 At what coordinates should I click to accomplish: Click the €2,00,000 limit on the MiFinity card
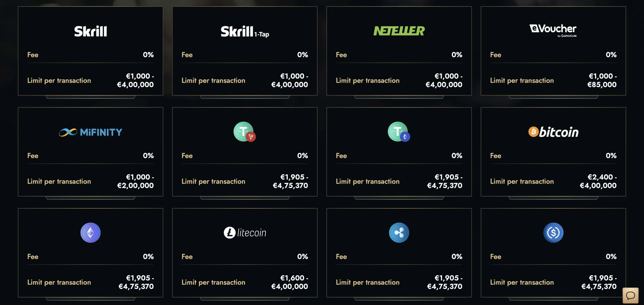[135, 186]
